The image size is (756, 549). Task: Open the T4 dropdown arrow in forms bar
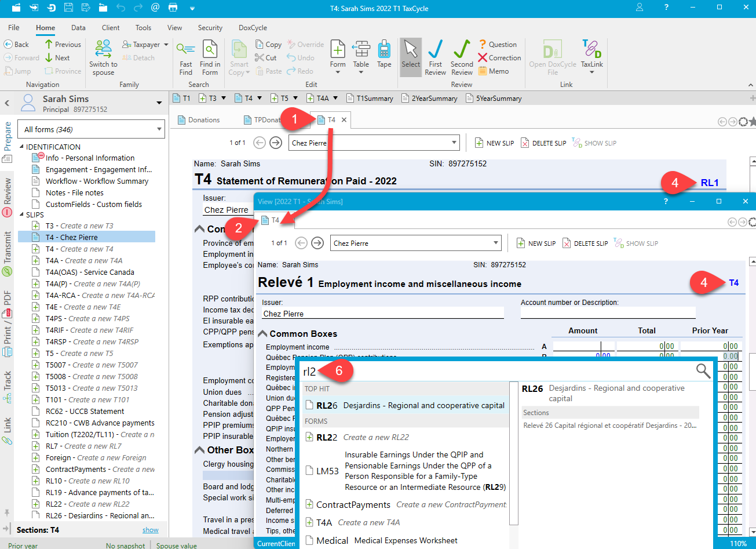260,99
